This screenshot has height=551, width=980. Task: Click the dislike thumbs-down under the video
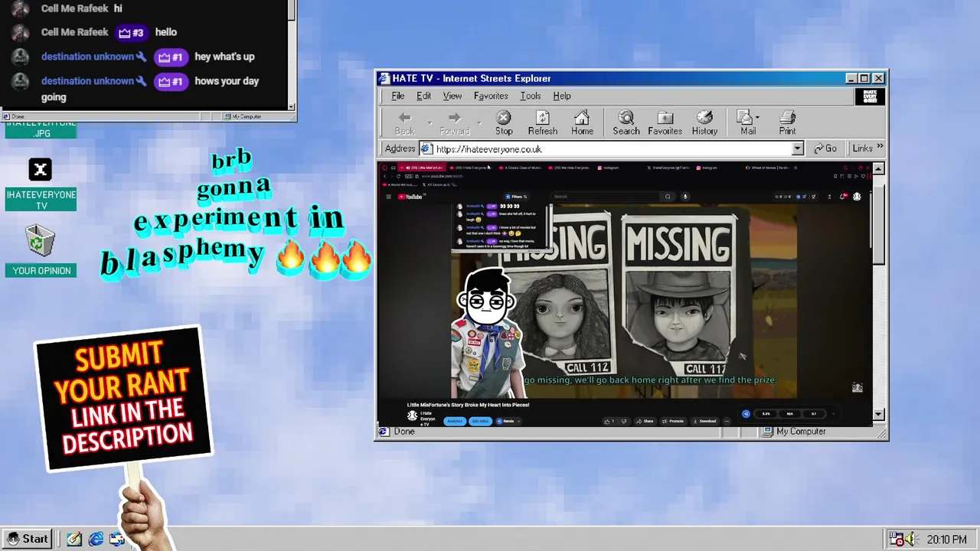[x=624, y=421]
